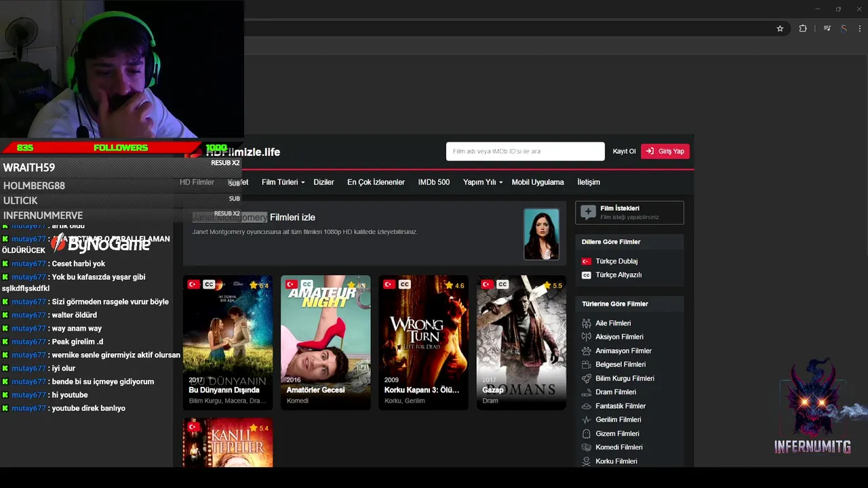The width and height of the screenshot is (868, 488).
Task: Open the IMDb 500 menu item
Action: click(x=434, y=182)
